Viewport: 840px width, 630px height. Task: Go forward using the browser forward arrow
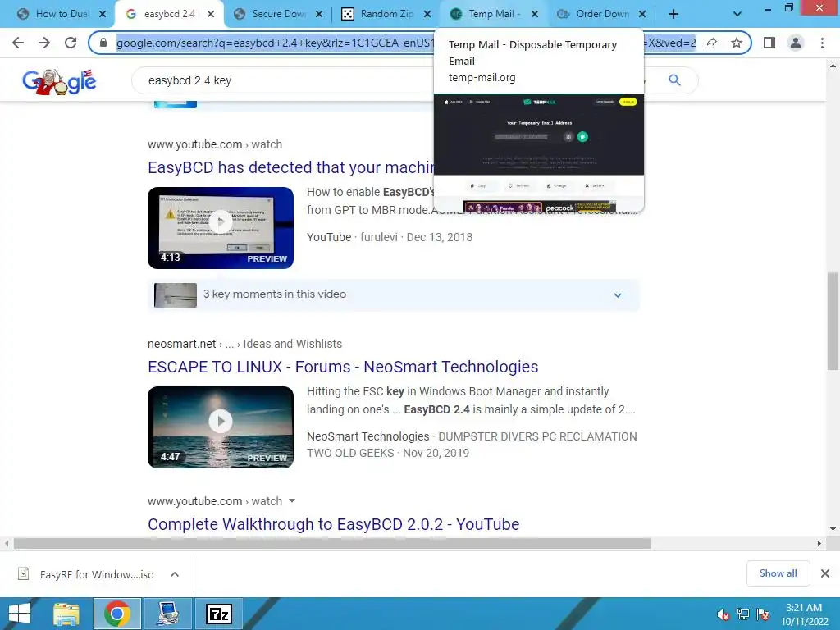tap(44, 43)
